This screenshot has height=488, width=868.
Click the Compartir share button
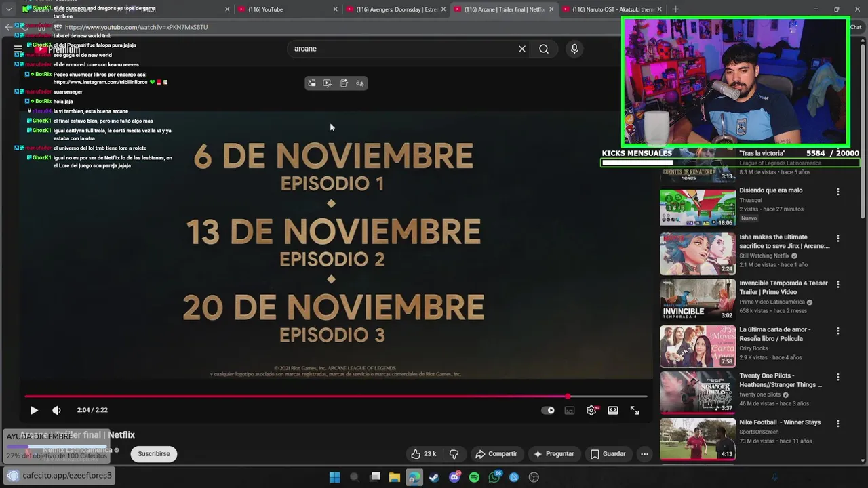[496, 454]
